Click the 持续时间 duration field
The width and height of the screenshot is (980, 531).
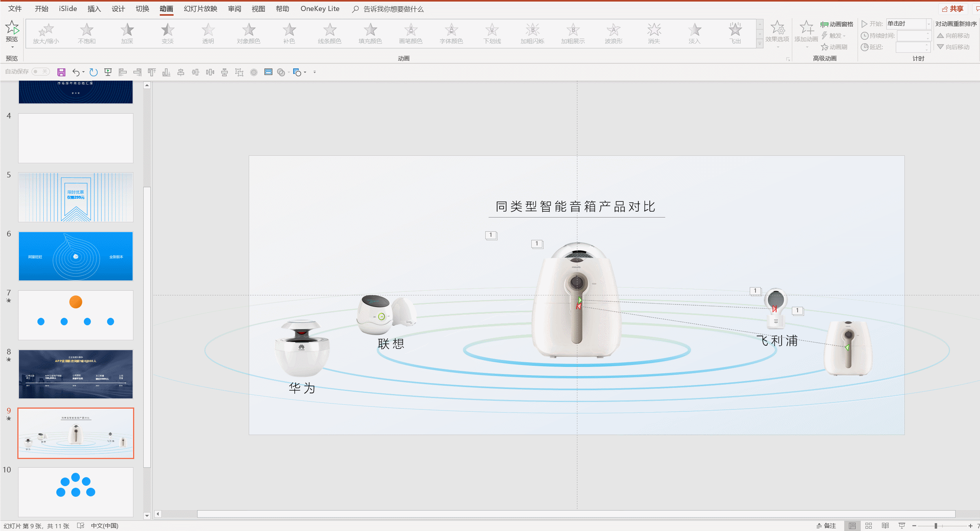pos(914,36)
